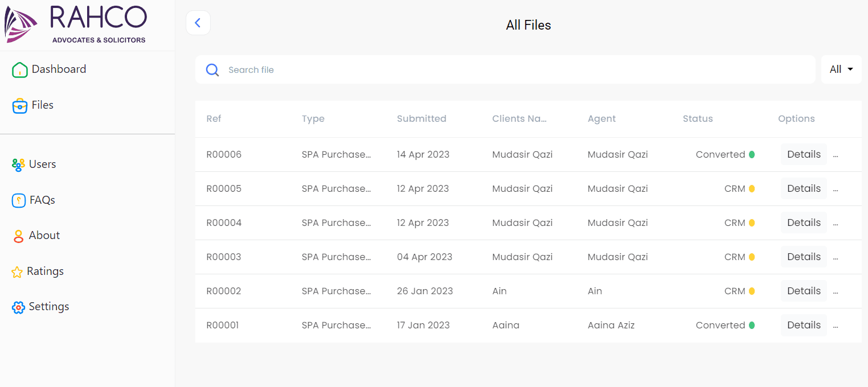This screenshot has width=868, height=387.
Task: Focus the Search file input field
Action: point(513,70)
